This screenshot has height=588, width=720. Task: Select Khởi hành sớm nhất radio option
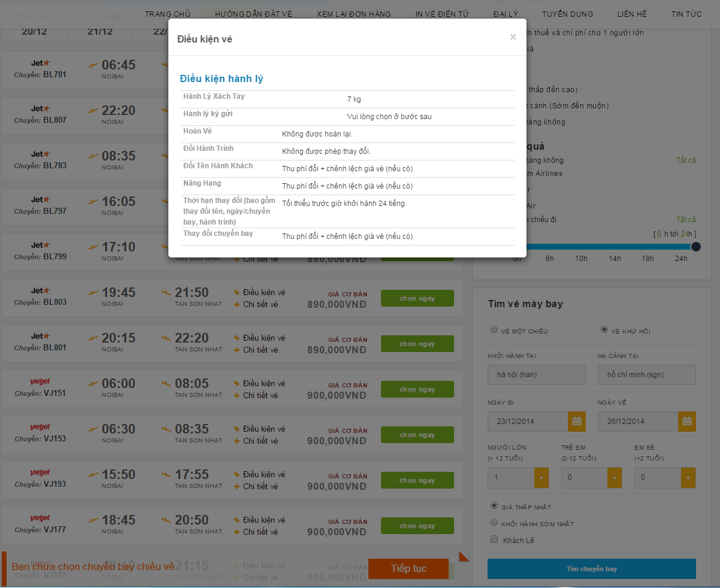click(x=494, y=522)
